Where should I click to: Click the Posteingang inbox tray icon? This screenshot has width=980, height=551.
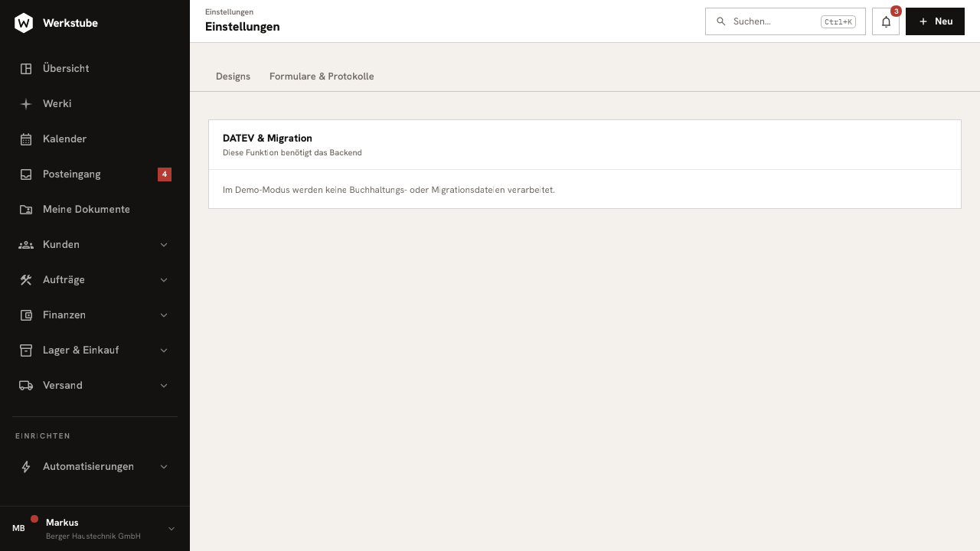pos(26,174)
